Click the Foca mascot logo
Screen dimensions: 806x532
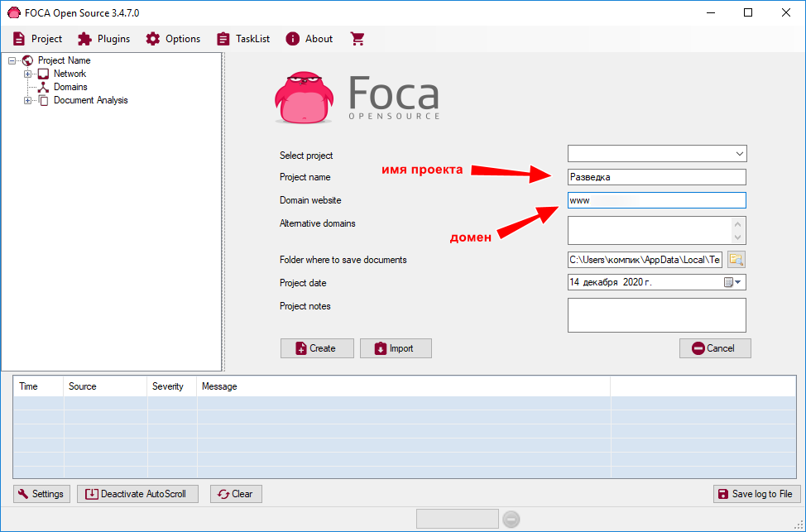click(x=304, y=98)
